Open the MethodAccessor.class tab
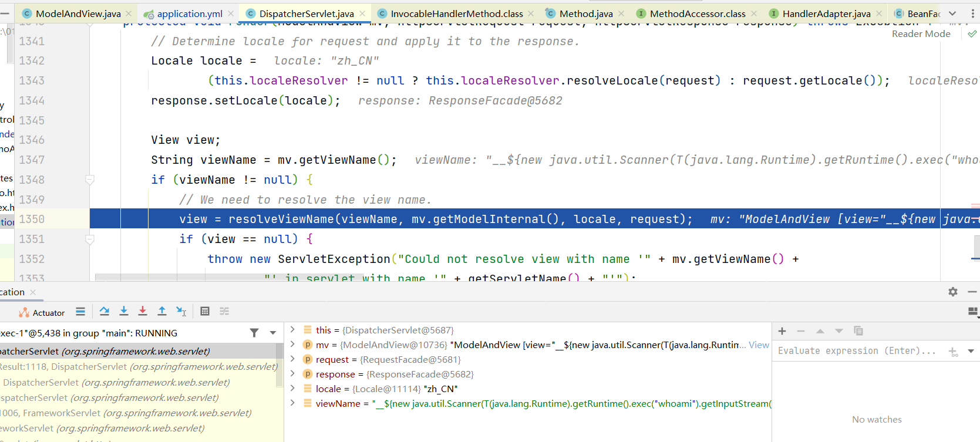This screenshot has height=442, width=980. click(698, 14)
